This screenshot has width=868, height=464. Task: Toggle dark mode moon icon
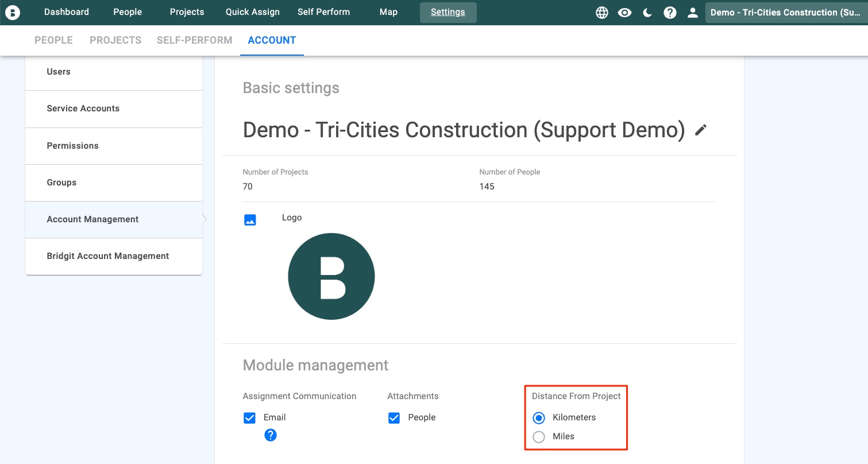point(647,13)
